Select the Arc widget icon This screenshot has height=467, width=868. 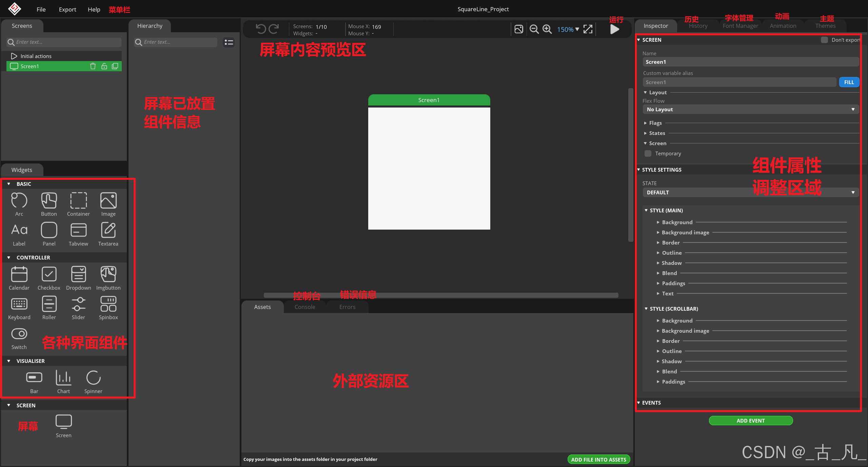(19, 200)
